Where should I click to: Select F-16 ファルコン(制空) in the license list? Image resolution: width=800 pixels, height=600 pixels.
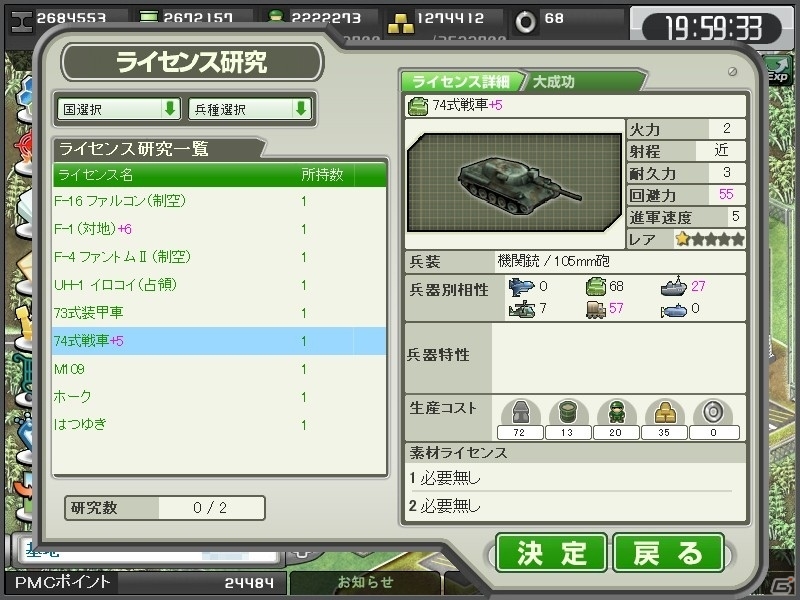[219, 201]
